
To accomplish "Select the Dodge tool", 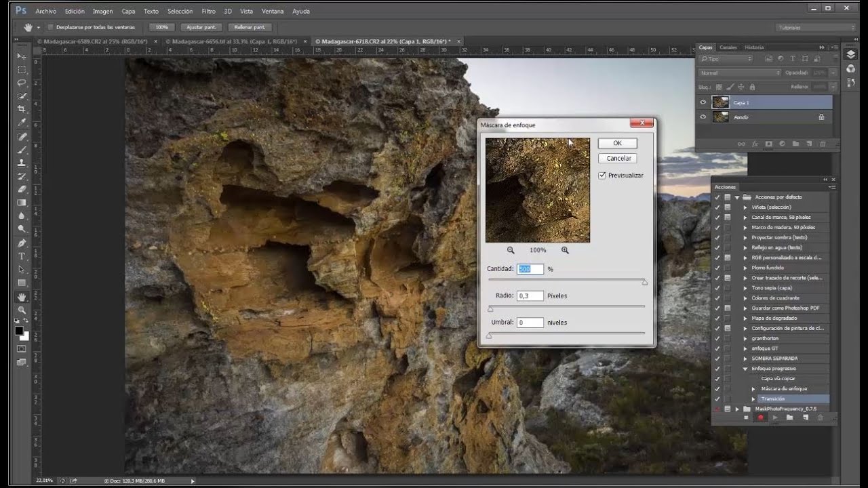I will 22,229.
